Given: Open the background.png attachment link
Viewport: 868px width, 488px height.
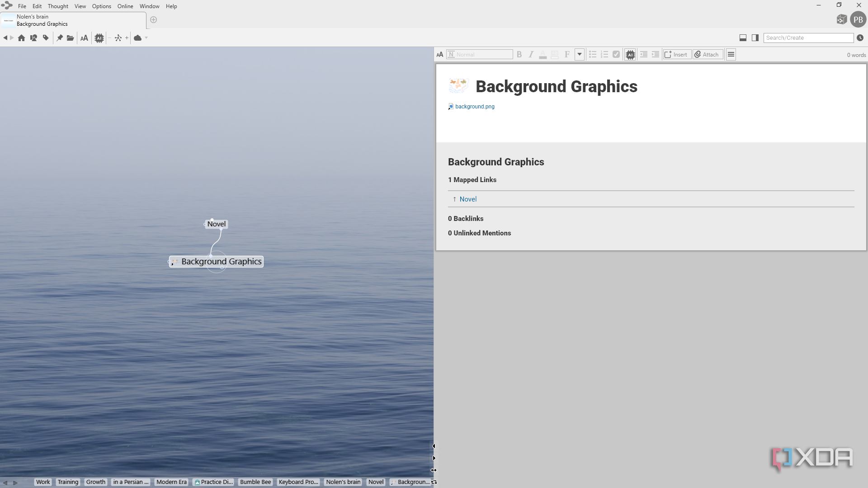Looking at the screenshot, I should click(475, 107).
